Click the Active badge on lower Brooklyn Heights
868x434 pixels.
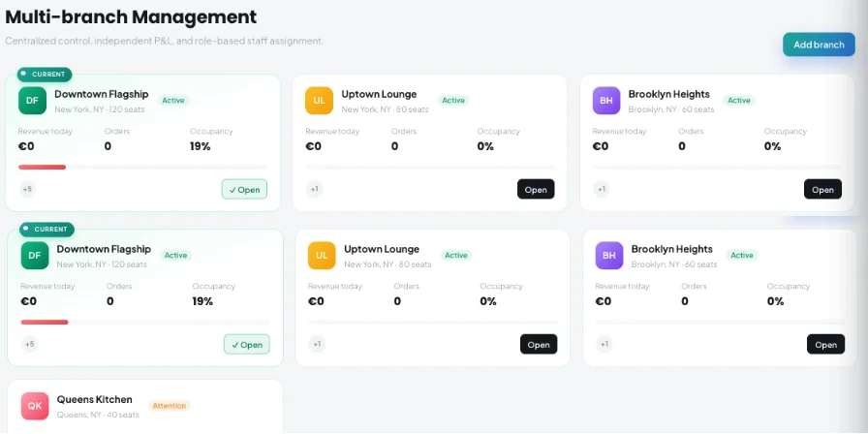[x=742, y=255]
